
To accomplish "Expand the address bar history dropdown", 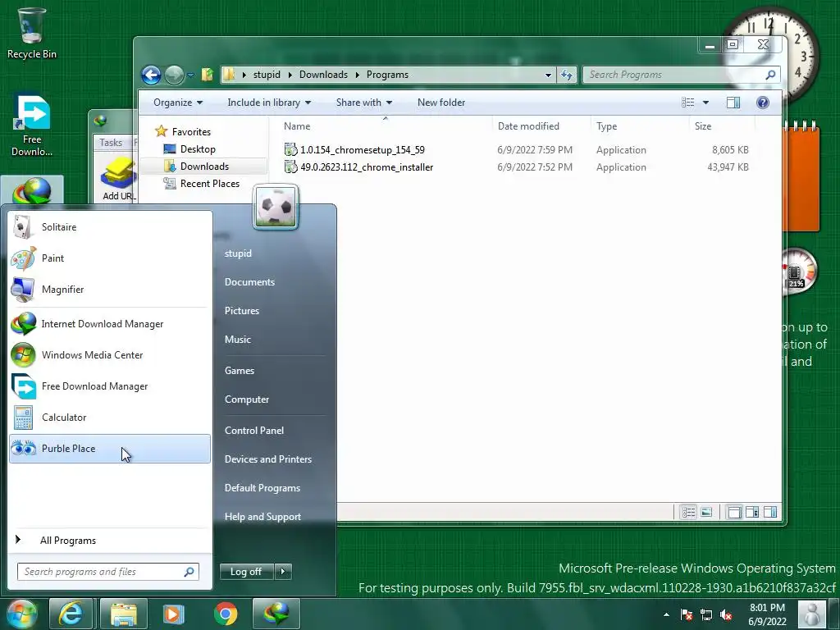I will [x=548, y=75].
